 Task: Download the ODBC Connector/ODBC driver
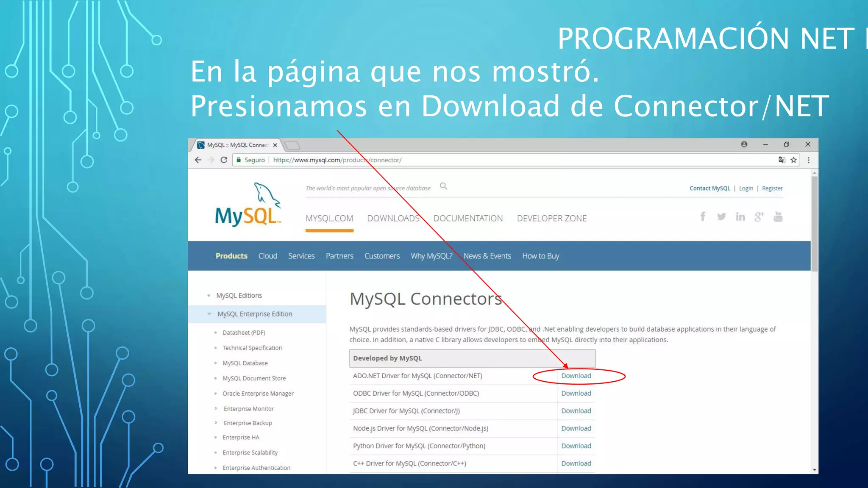click(x=576, y=393)
